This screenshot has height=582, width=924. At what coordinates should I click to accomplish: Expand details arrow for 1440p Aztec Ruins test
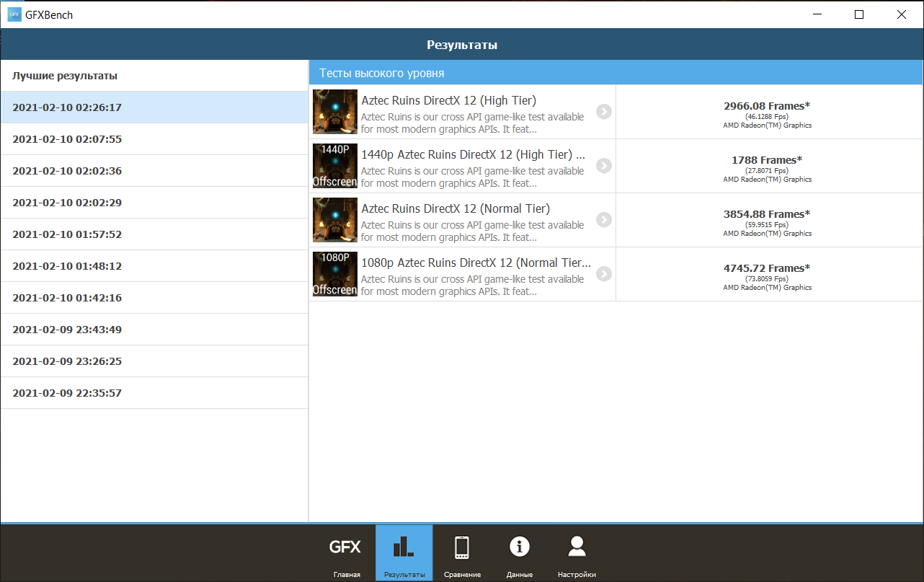[x=604, y=165]
